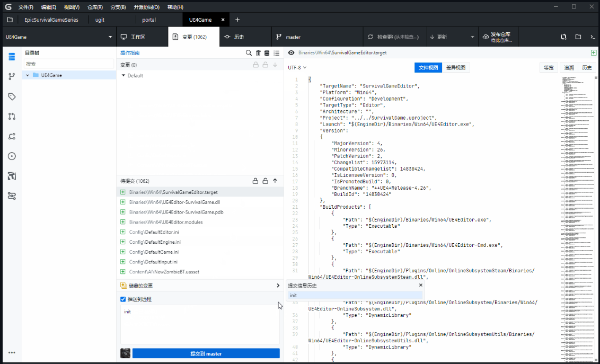The height and width of the screenshot is (364, 600).
Task: Switch to 文件视图 mode
Action: (x=428, y=68)
